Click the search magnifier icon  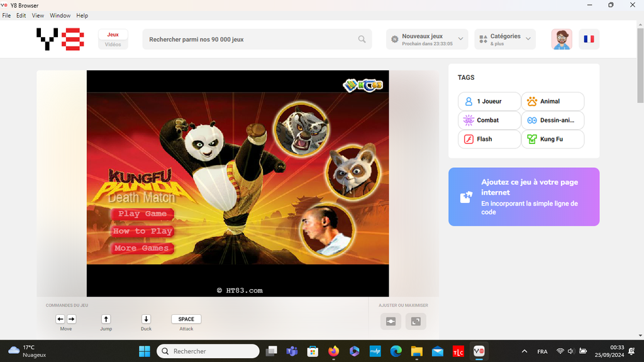click(362, 39)
